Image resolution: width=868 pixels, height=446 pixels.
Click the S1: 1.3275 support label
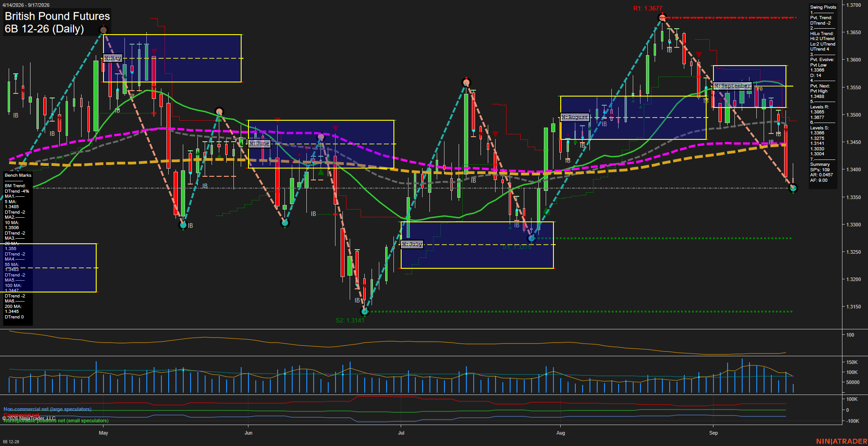[517, 247]
